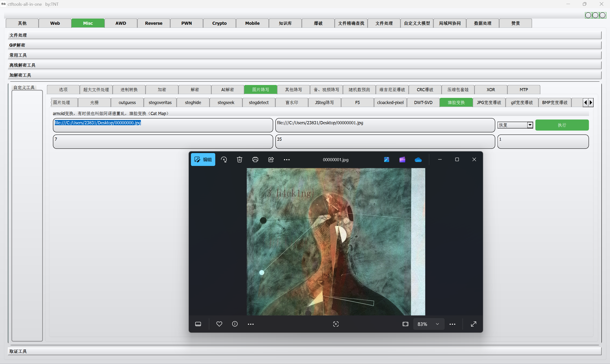This screenshot has width=610, height=364.
Task: Open the 自定义大模型 tab
Action: 417,23
